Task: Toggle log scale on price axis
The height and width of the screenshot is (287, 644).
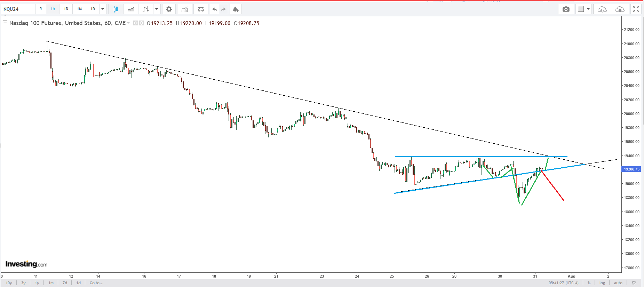Action: pyautogui.click(x=602, y=283)
